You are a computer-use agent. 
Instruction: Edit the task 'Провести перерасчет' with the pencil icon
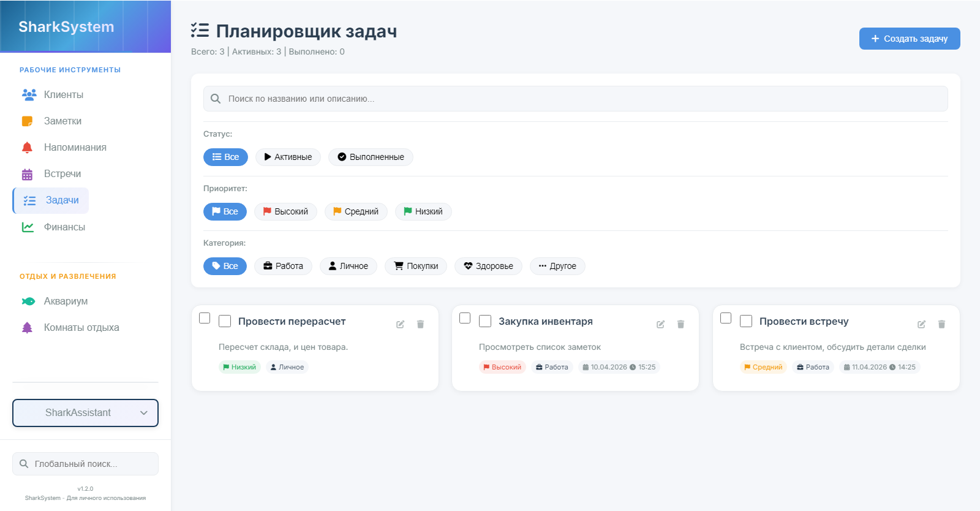(x=400, y=324)
